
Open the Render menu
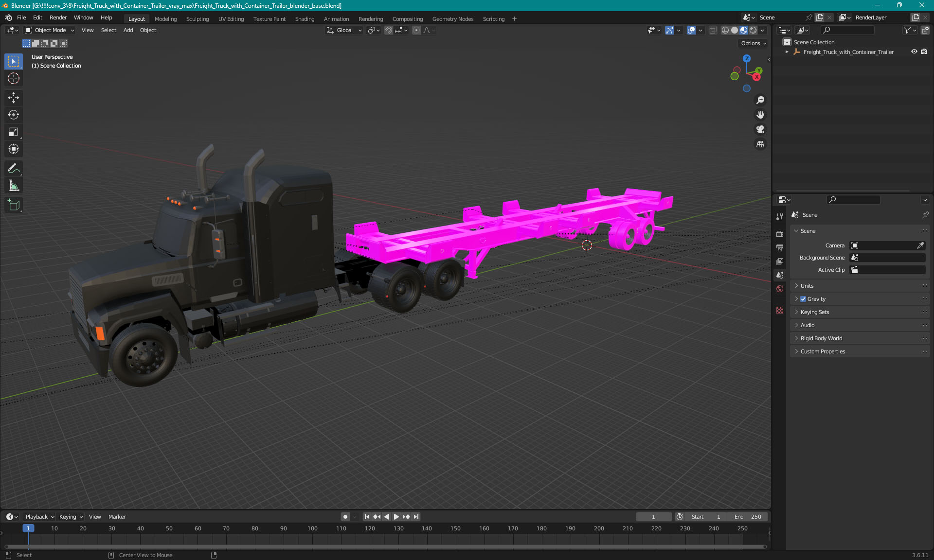pyautogui.click(x=58, y=17)
